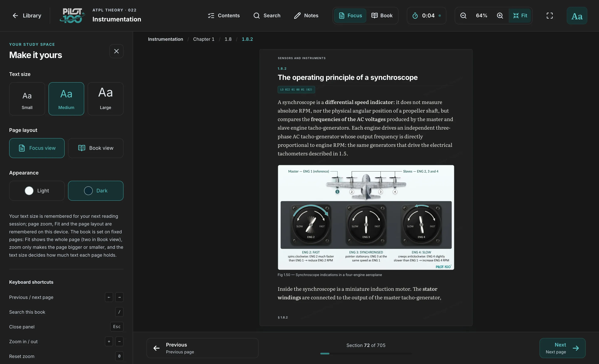This screenshot has height=364, width=599.
Task: Choose Focus view page layout
Action: [37, 148]
